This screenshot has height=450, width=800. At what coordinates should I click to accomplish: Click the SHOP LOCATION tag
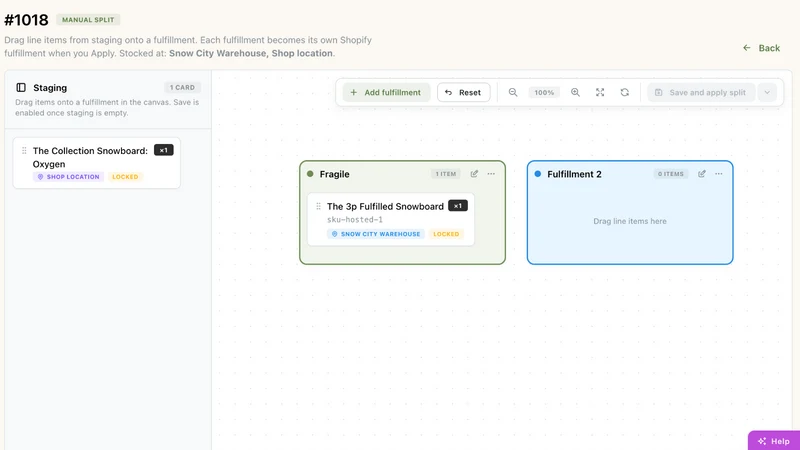pos(68,177)
